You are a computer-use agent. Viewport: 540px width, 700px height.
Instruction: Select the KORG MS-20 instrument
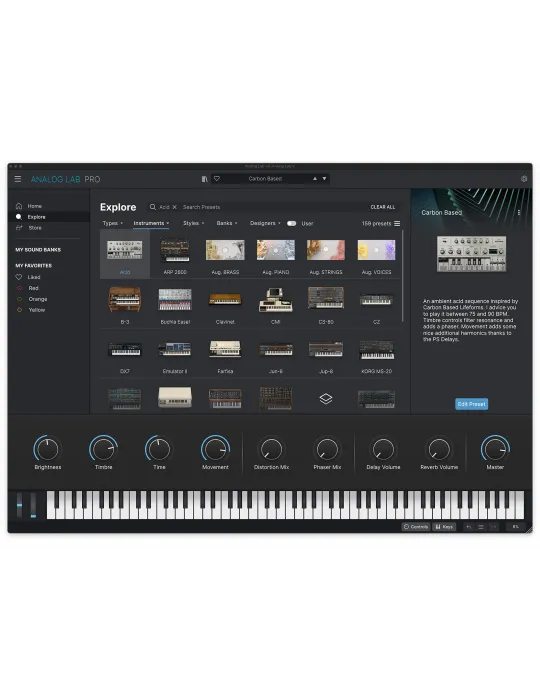click(x=376, y=354)
